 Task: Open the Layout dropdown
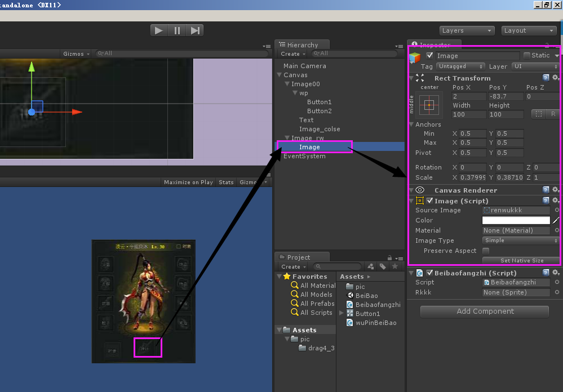[529, 30]
